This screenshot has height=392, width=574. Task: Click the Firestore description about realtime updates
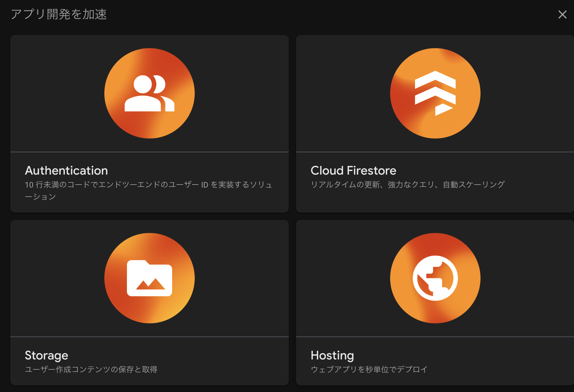click(408, 185)
